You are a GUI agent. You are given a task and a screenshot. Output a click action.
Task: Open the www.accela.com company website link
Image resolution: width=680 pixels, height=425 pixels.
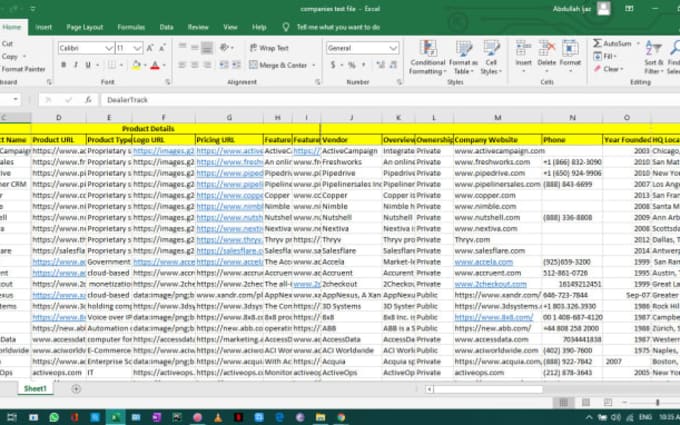(484, 262)
